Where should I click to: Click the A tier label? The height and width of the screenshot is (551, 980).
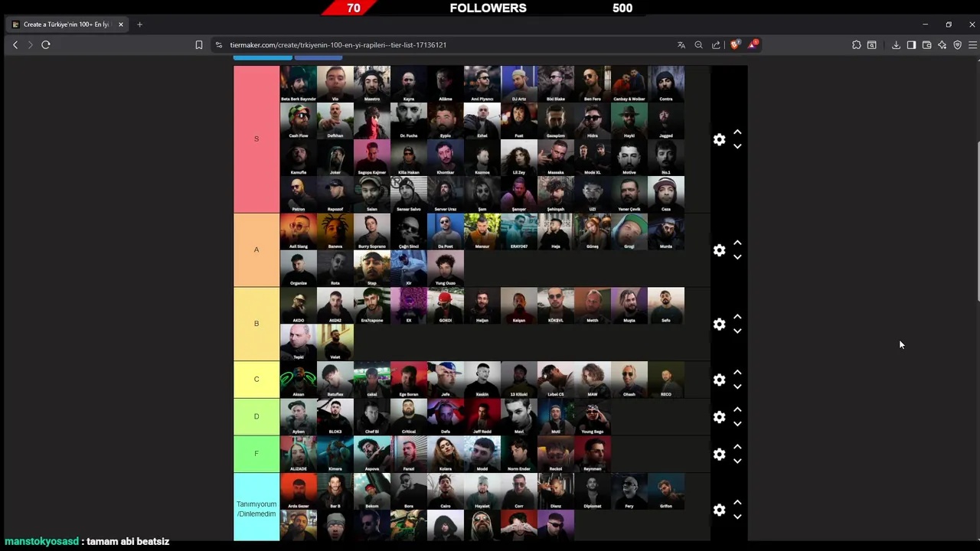256,250
